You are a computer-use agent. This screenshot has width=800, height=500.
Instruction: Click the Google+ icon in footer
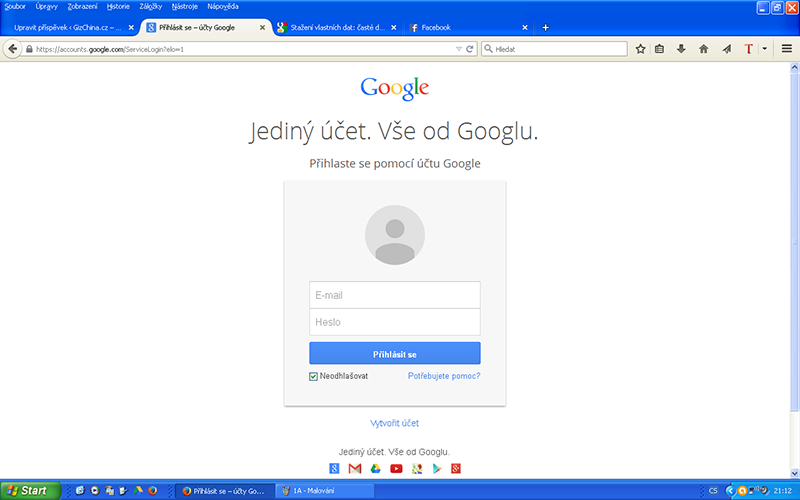[x=456, y=468]
